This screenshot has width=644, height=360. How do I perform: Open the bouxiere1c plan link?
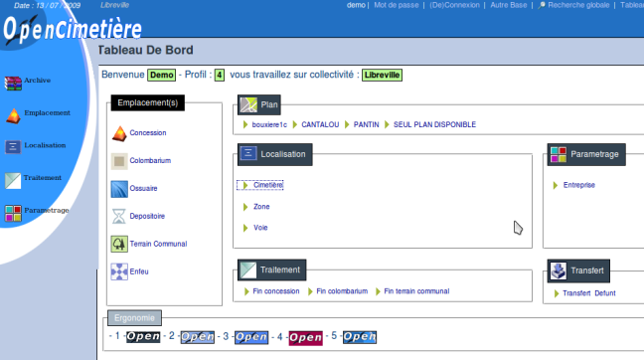(269, 124)
